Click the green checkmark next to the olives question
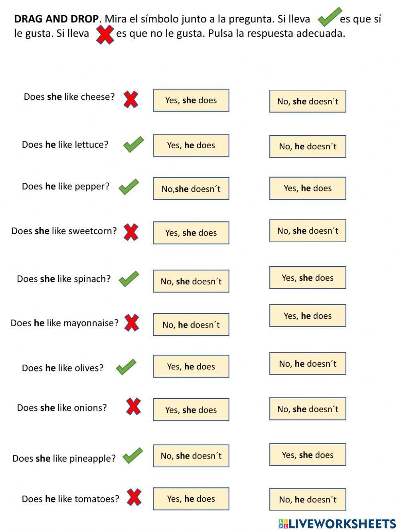This screenshot has height=532, width=399. (126, 367)
